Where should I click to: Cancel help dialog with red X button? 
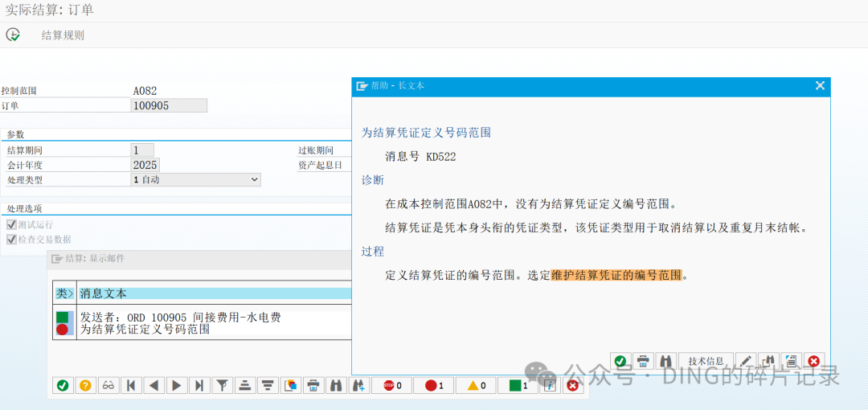coord(813,361)
